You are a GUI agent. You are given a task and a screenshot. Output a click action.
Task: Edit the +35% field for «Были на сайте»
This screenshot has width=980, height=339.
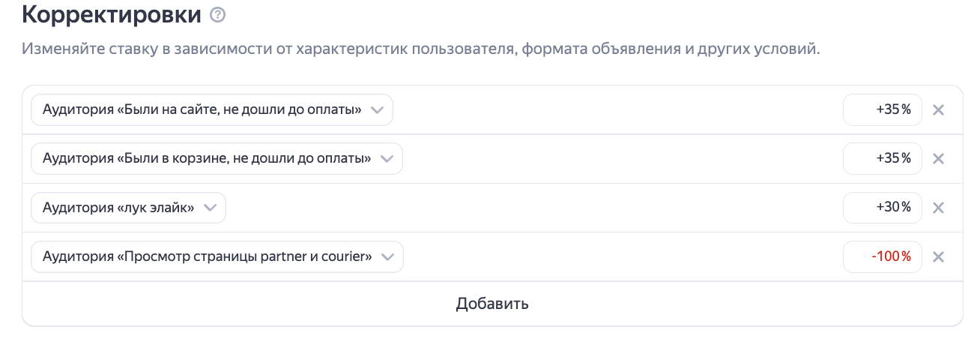pyautogui.click(x=883, y=110)
